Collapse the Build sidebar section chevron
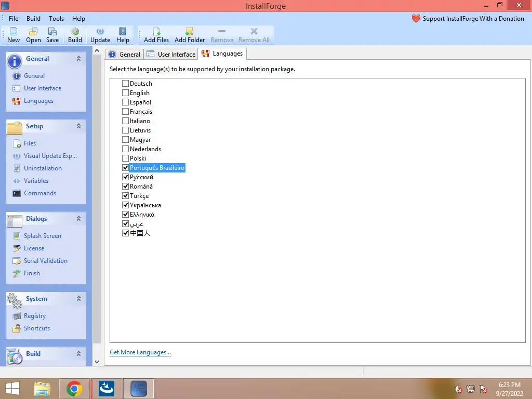Screen dimensions: 532x399 (79, 354)
